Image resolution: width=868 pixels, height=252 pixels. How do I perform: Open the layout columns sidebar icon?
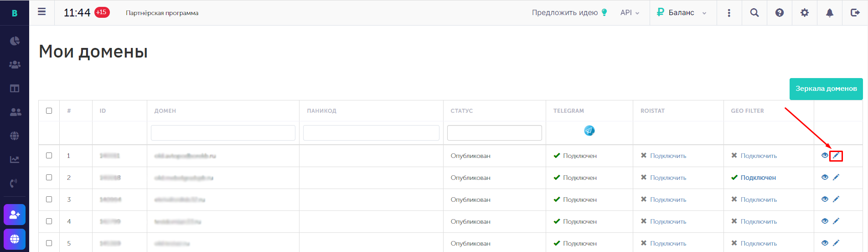[15, 89]
